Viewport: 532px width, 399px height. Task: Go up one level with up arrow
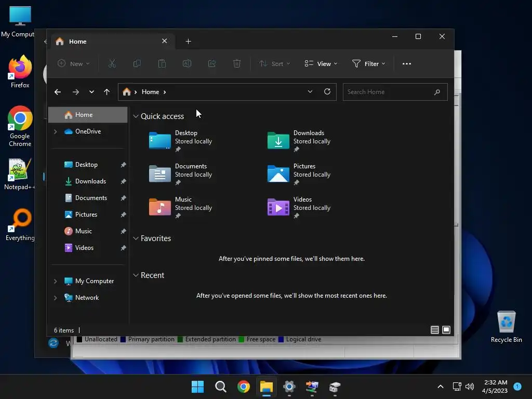pos(107,92)
